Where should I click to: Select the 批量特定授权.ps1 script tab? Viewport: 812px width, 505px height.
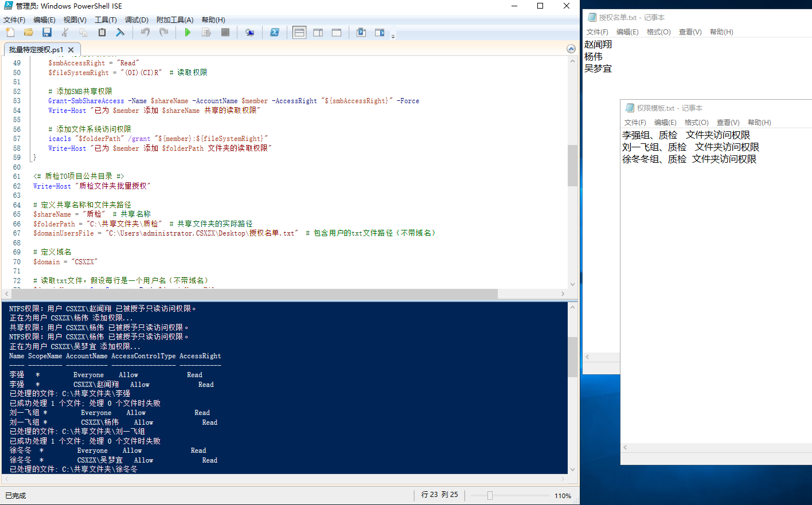point(36,50)
